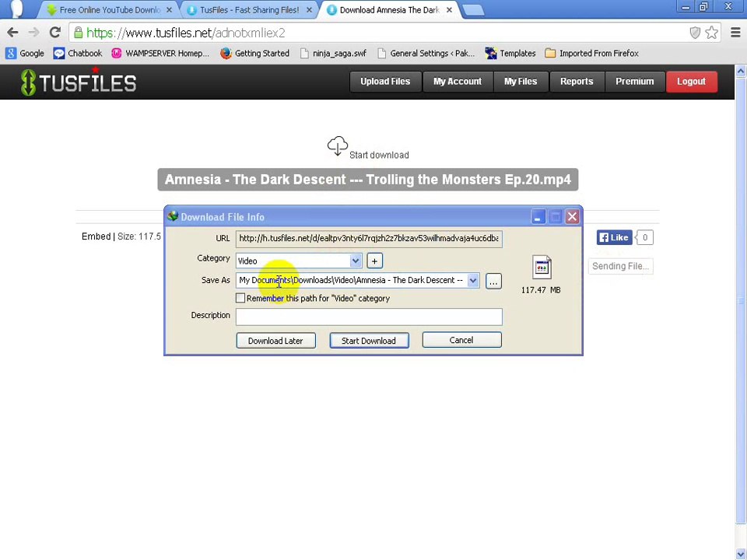Click inside the Save As path field
Image resolution: width=747 pixels, height=560 pixels.
(352, 281)
